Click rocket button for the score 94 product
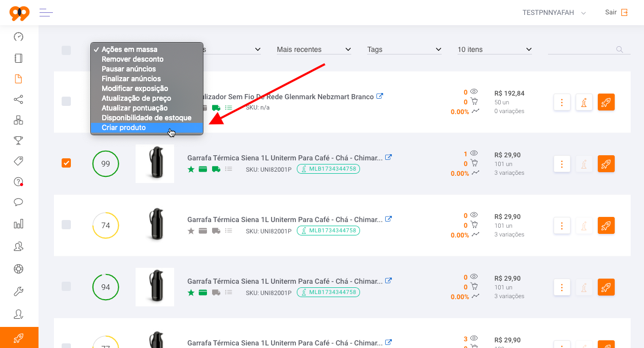 606,287
